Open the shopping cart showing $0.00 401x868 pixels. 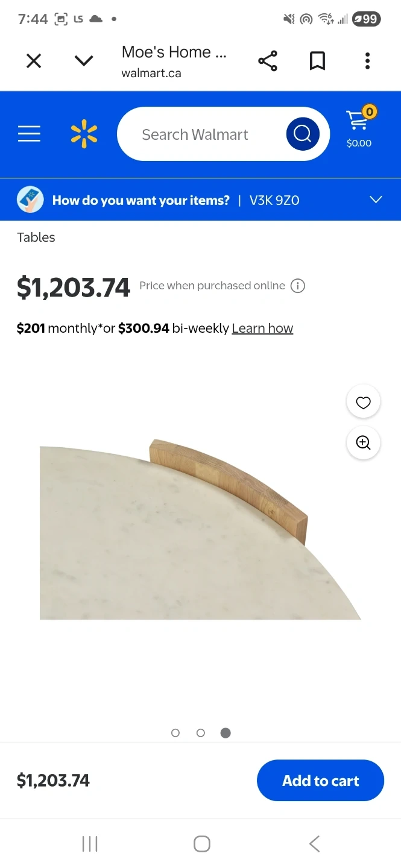coord(359,128)
